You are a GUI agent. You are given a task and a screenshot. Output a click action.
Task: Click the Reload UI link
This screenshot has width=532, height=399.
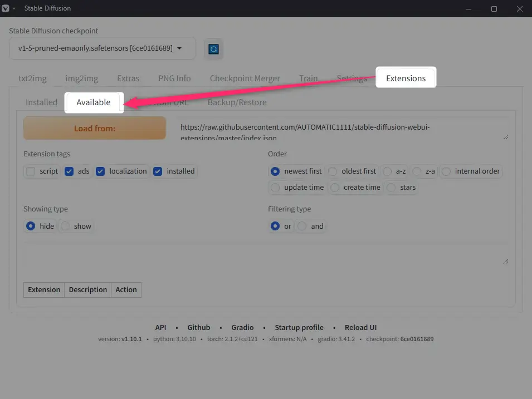(x=360, y=327)
